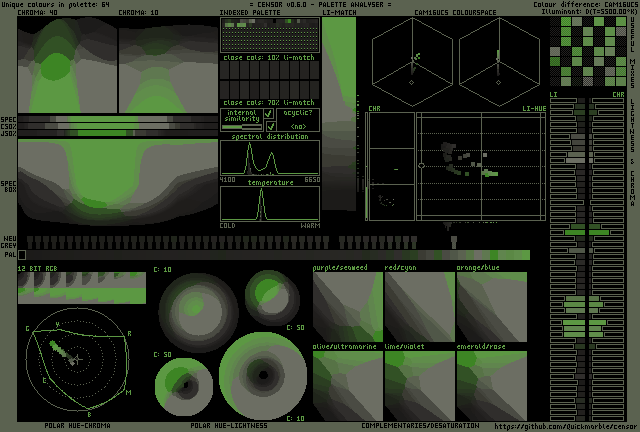640x432 pixels.
Task: Open the github.com/quickmarble/censor link
Action: [x=562, y=426]
